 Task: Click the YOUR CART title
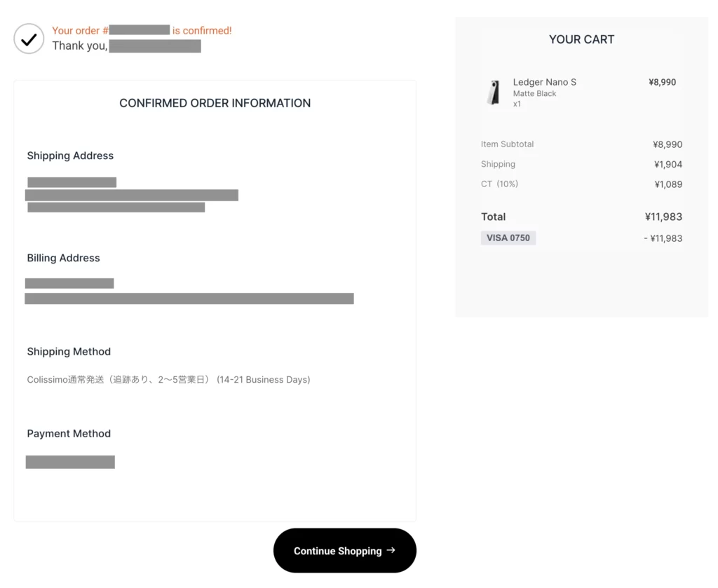(581, 39)
